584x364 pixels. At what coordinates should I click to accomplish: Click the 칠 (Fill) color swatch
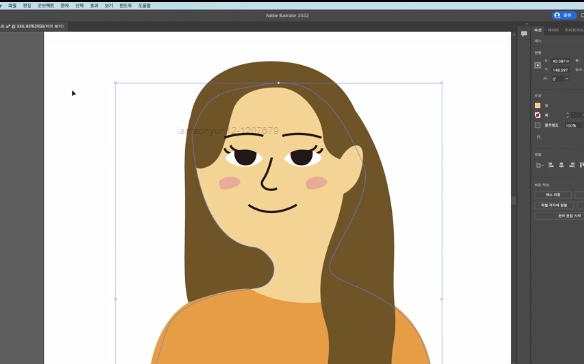pyautogui.click(x=537, y=105)
